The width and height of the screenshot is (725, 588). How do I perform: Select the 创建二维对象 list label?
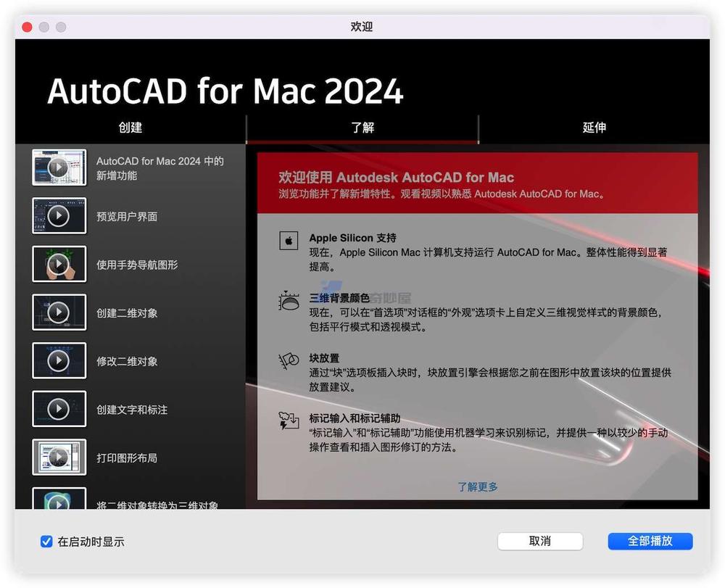pyautogui.click(x=127, y=313)
